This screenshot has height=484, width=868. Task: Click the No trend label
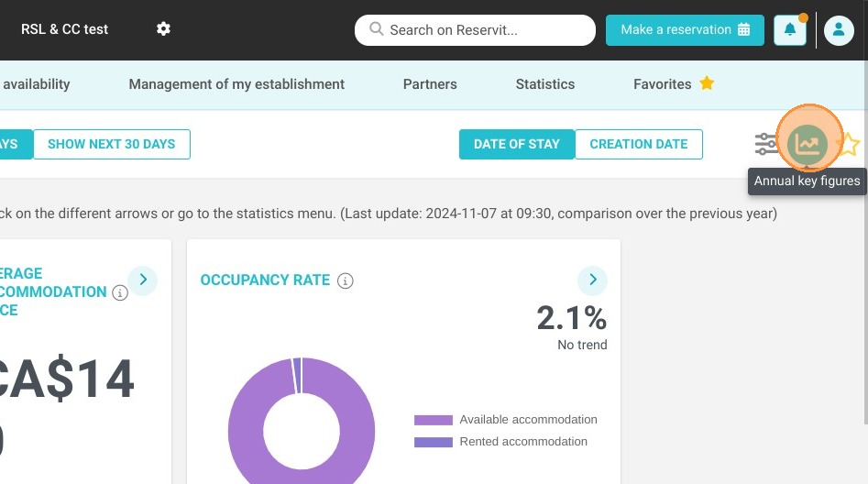tap(582, 345)
